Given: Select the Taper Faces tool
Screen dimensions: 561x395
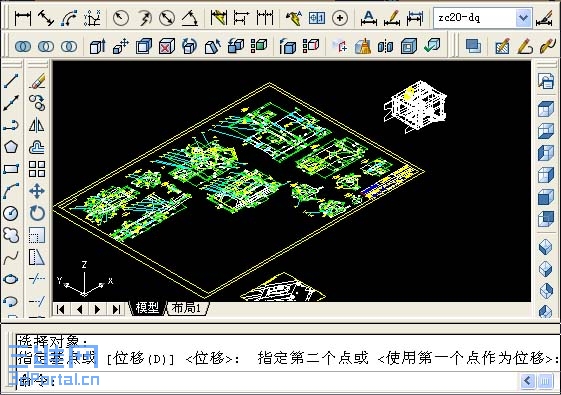Looking at the screenshot, I should point(213,46).
